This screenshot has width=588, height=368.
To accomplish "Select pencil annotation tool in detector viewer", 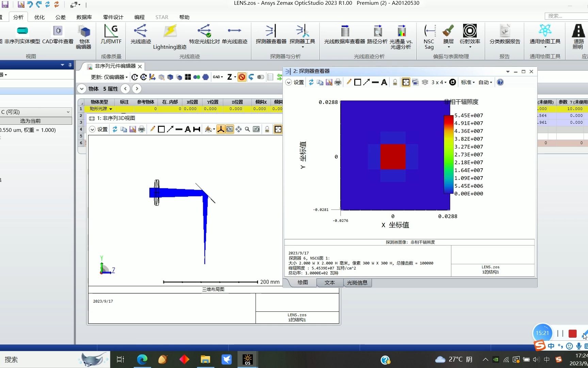I will 349,82.
